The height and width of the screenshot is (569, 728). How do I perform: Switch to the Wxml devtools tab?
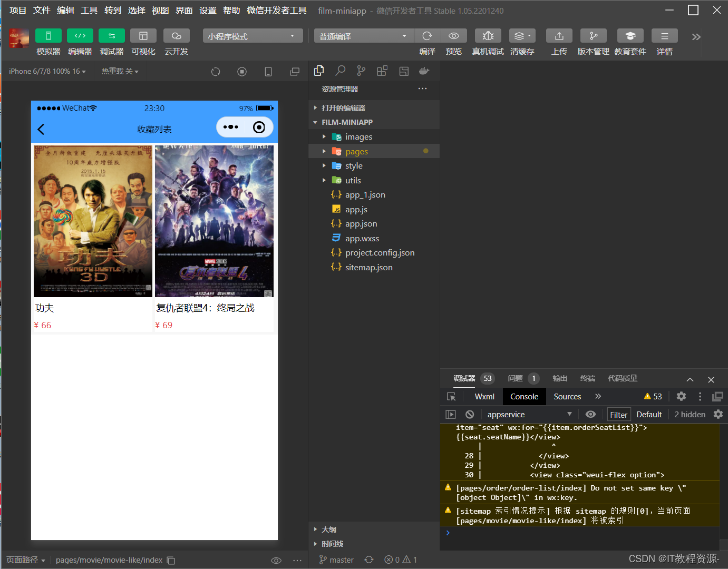pos(484,397)
